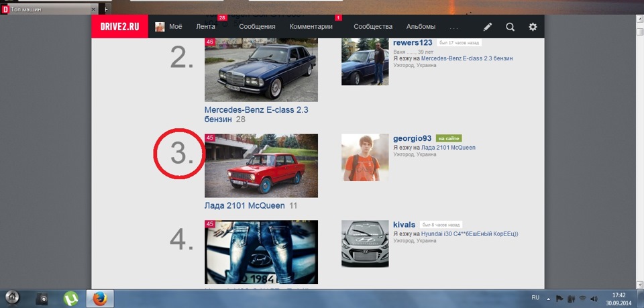
Task: Open Mercedes-Benz E-class 2.3 бензин title link
Action: (x=256, y=115)
